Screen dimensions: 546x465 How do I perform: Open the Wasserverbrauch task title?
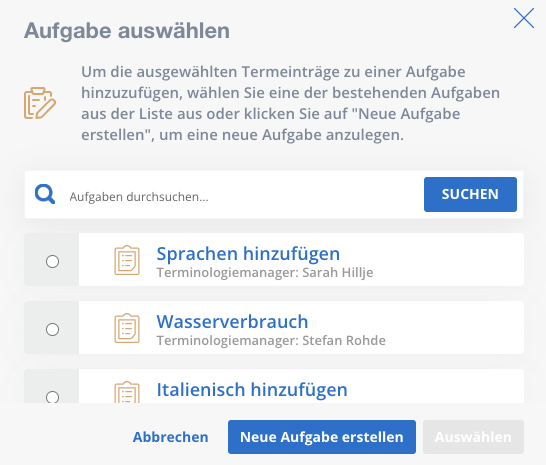232,321
